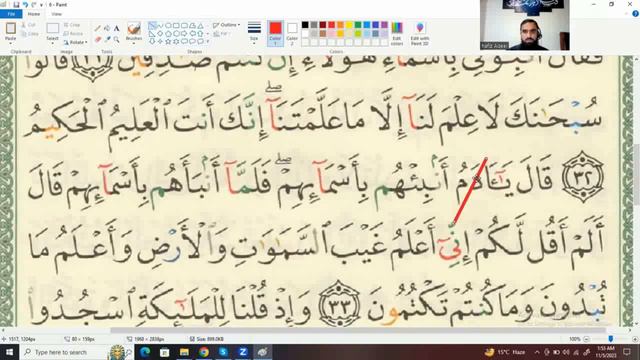This screenshot has height=360, width=640.
Task: Click the Save icon in quick access toolbar
Action: [x=16, y=4]
